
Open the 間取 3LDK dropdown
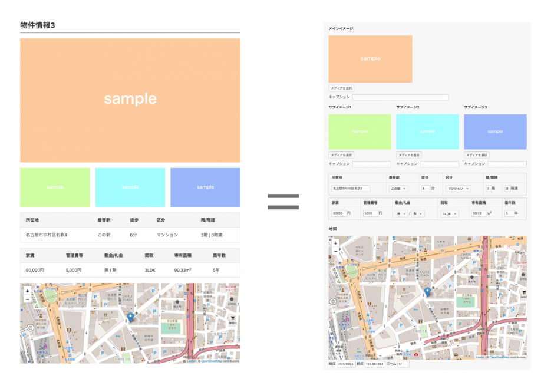tap(449, 213)
